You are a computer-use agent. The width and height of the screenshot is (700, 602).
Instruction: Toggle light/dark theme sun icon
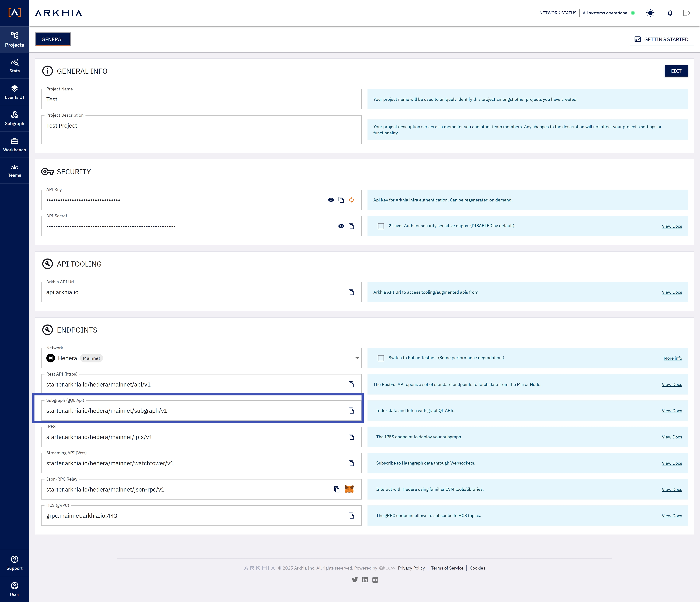point(650,13)
